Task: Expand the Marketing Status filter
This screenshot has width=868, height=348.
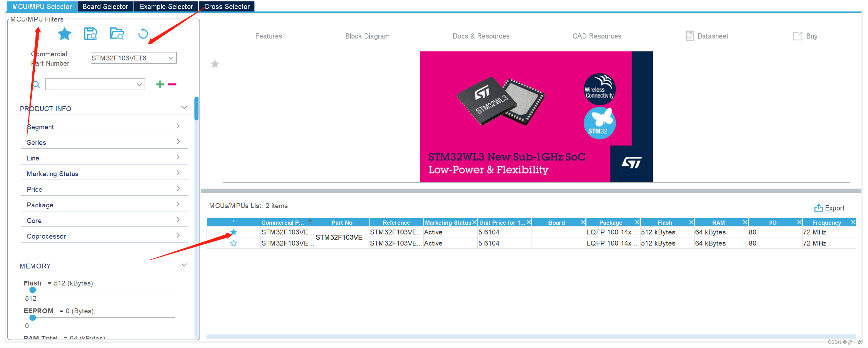Action: tap(178, 173)
